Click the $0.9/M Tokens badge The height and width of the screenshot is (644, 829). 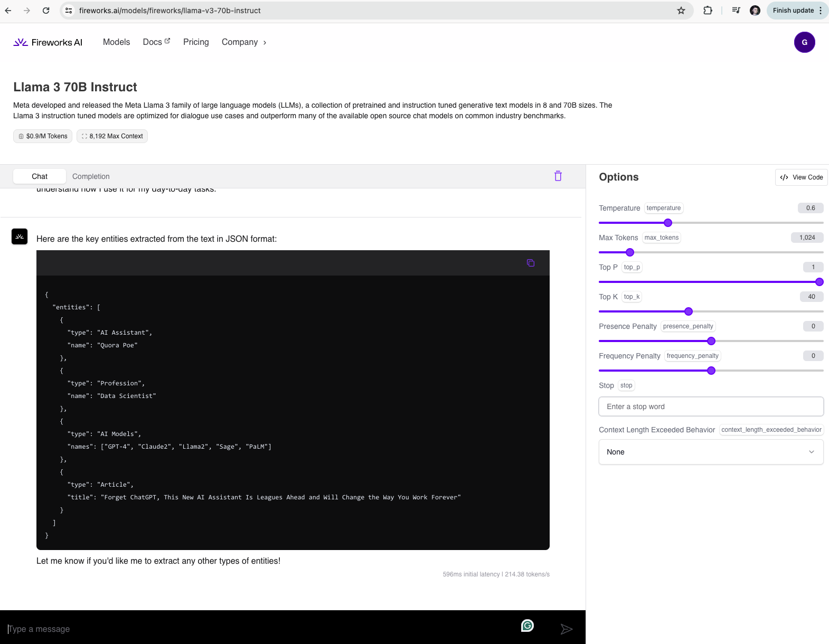[43, 136]
